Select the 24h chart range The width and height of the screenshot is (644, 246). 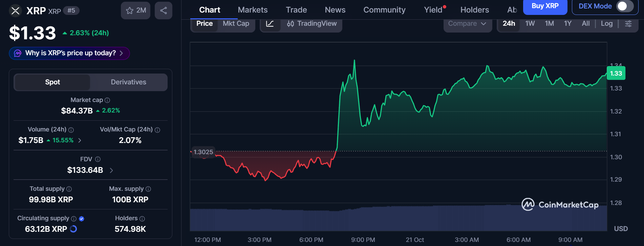point(509,24)
